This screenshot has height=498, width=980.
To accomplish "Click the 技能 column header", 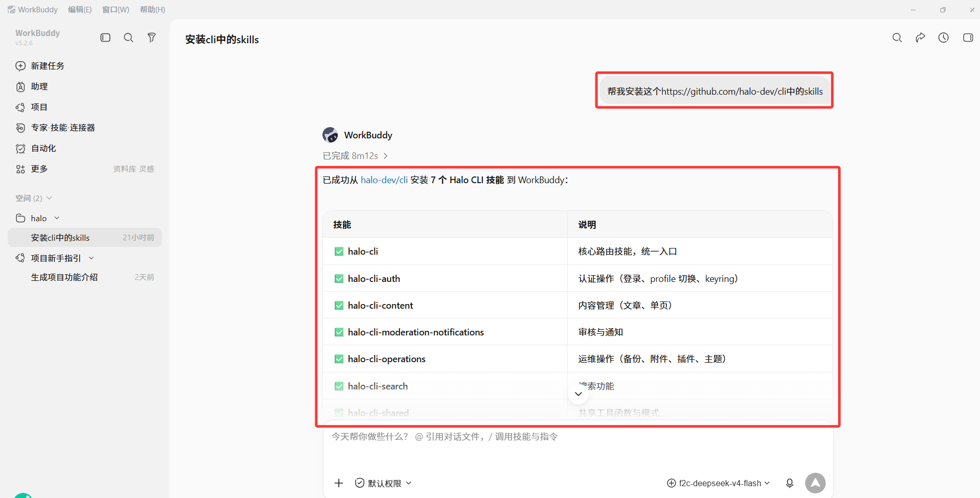I will (x=342, y=225).
